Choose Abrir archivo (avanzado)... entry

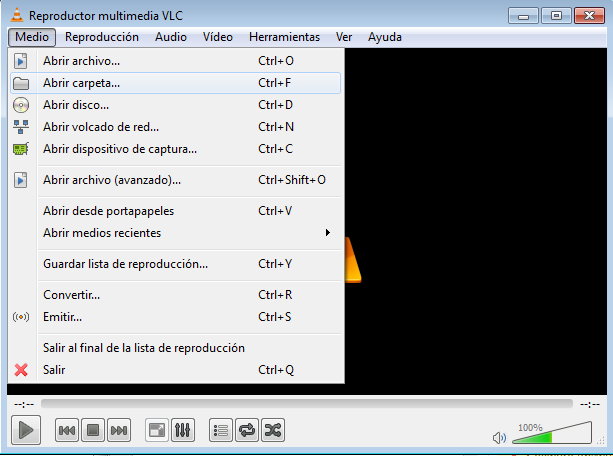175,180
